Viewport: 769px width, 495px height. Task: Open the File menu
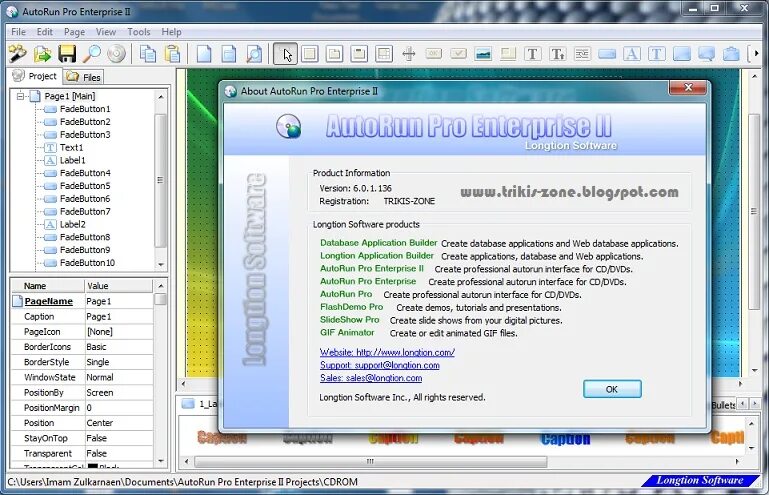pos(18,32)
